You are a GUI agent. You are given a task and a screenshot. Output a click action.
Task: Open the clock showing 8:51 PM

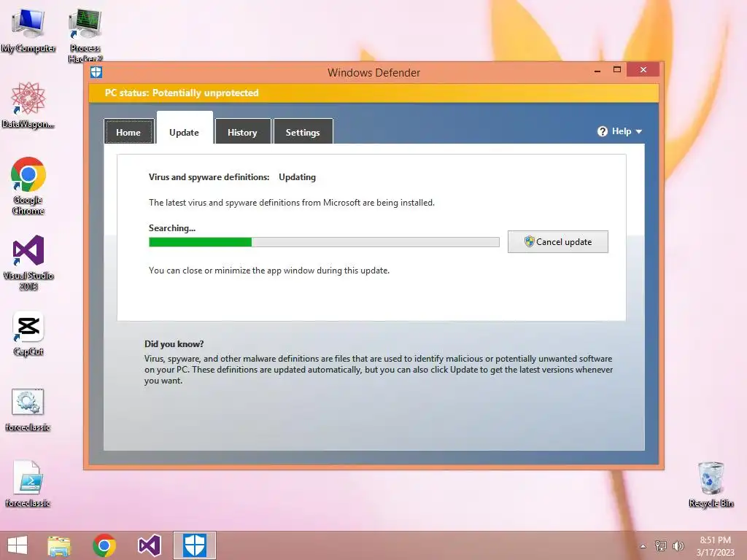point(715,546)
